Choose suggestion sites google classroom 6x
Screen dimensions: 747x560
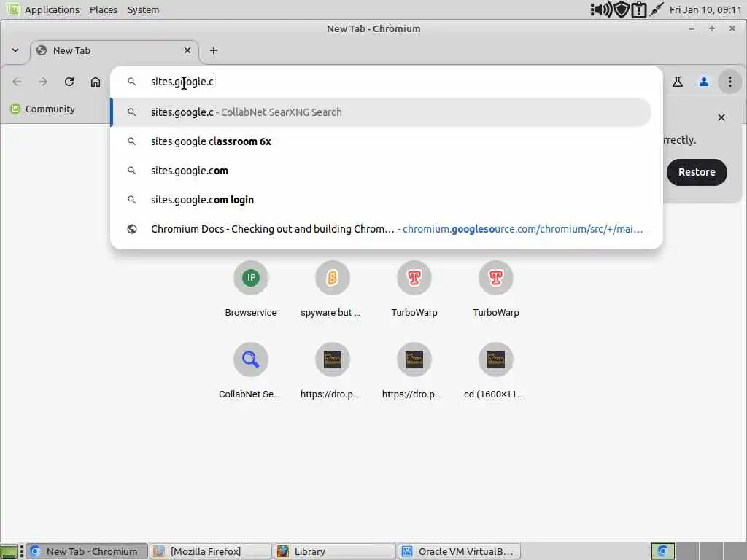coord(381,141)
